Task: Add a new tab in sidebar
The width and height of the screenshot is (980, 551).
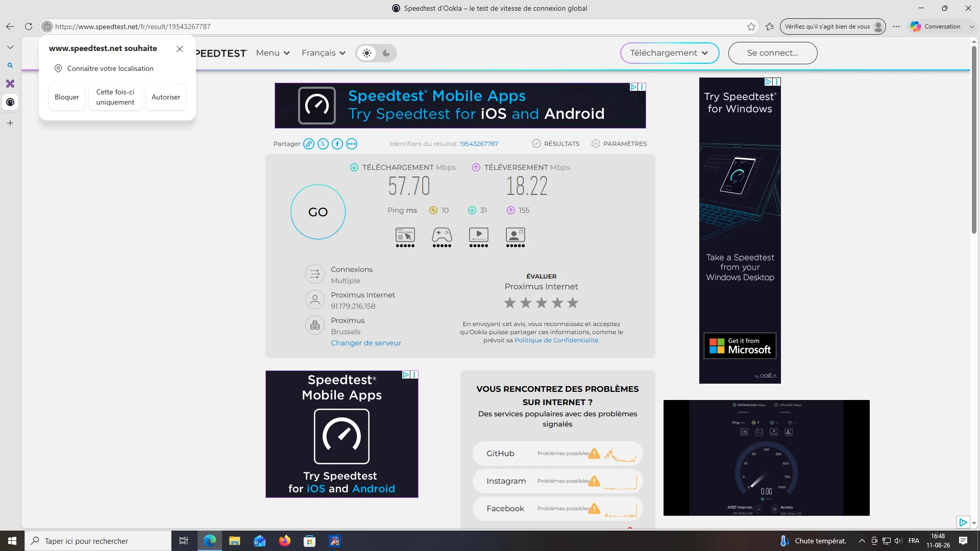Action: 10,123
